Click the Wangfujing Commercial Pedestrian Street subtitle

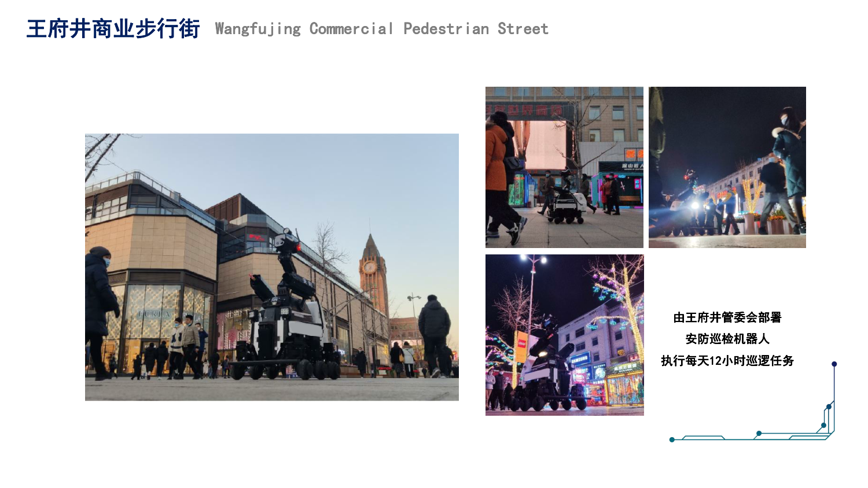click(381, 29)
